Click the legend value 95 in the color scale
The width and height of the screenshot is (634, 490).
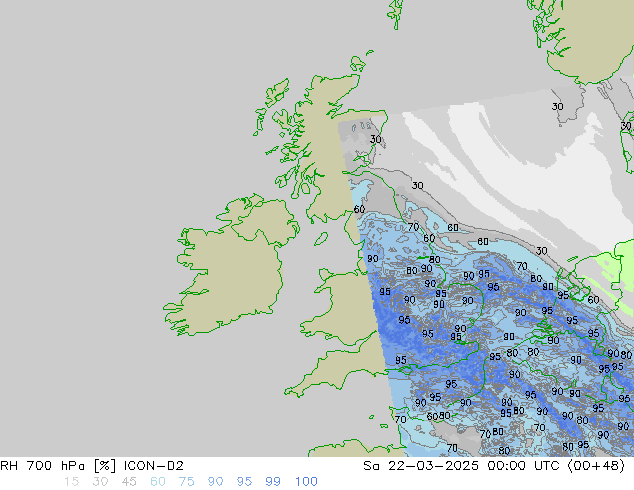pyautogui.click(x=244, y=482)
